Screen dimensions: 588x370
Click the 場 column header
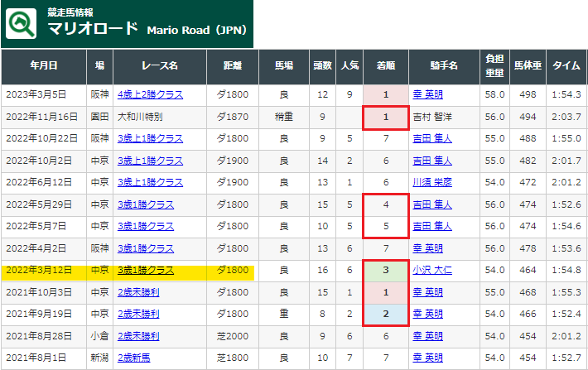99,66
